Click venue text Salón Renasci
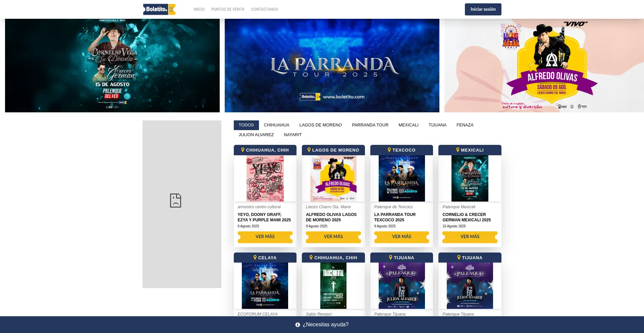The image size is (644, 333). (319, 314)
